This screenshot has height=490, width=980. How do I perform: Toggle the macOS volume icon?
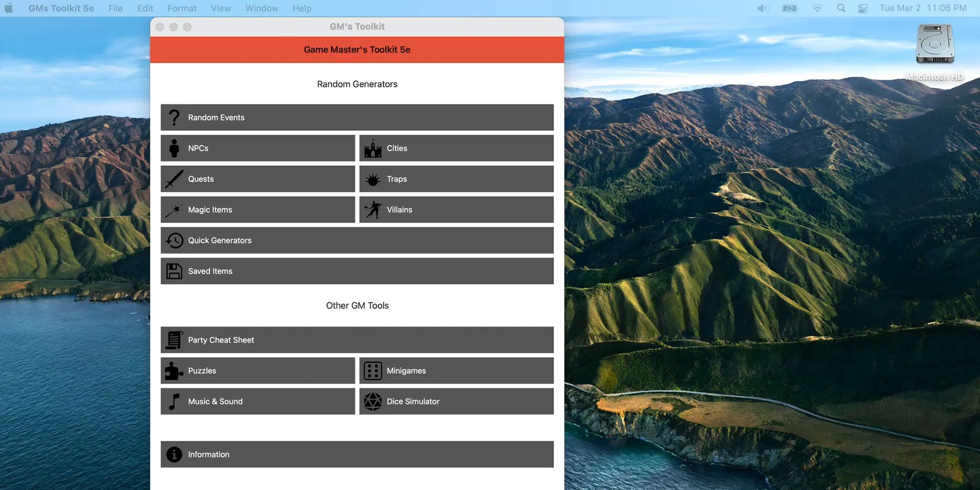click(x=761, y=8)
